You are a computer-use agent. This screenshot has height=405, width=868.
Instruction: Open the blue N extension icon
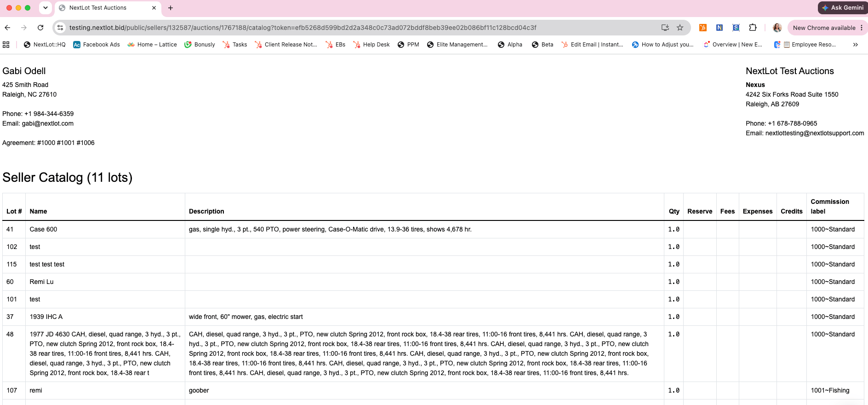coord(720,28)
